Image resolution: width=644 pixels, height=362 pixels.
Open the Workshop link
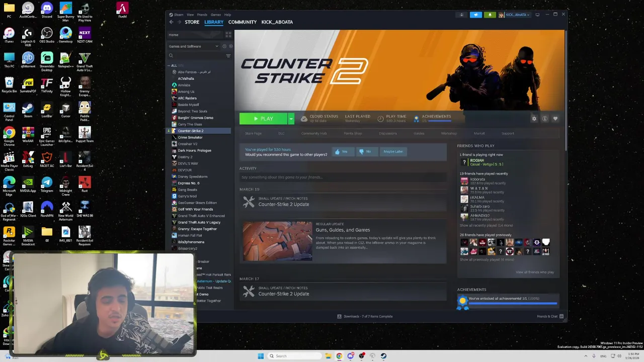click(449, 133)
